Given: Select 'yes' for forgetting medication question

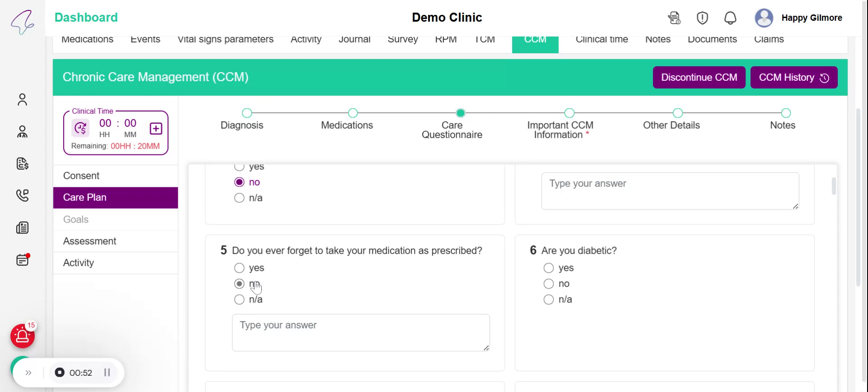Looking at the screenshot, I should click(x=239, y=268).
